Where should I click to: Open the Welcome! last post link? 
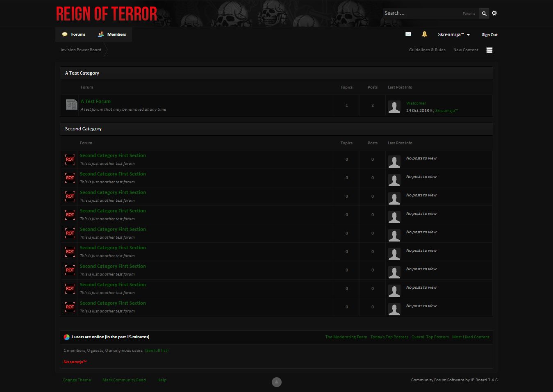416,103
